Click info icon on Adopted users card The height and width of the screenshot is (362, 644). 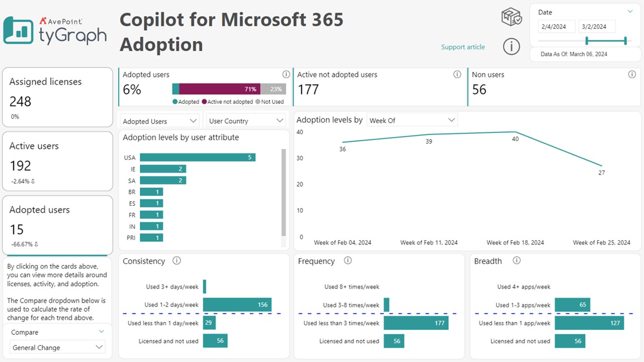[x=286, y=74]
